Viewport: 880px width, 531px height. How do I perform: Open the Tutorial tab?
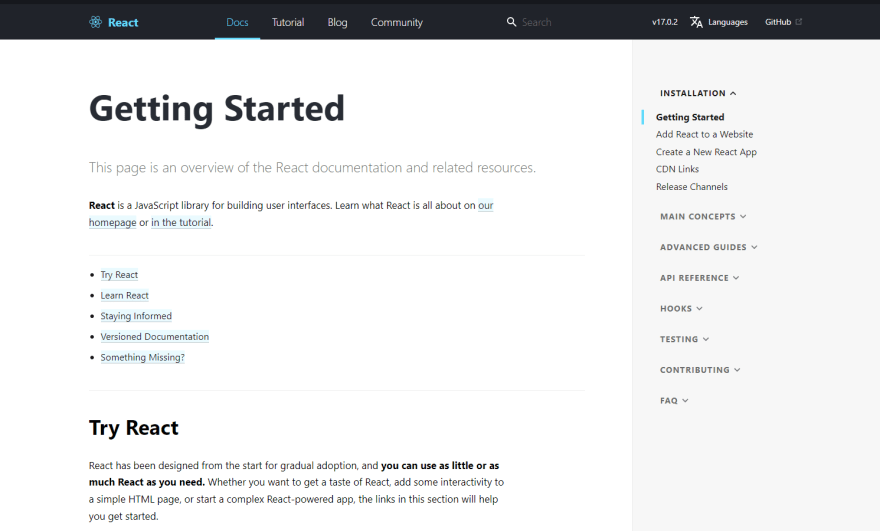[288, 22]
